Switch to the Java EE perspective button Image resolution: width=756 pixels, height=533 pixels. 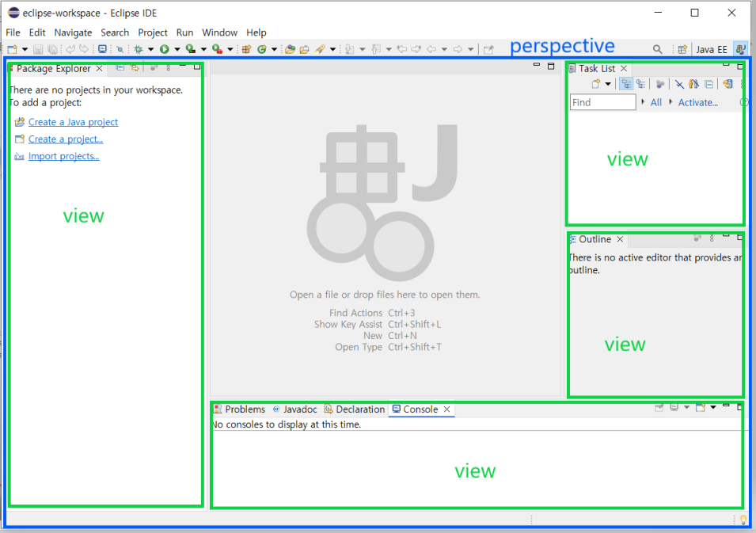coord(712,49)
